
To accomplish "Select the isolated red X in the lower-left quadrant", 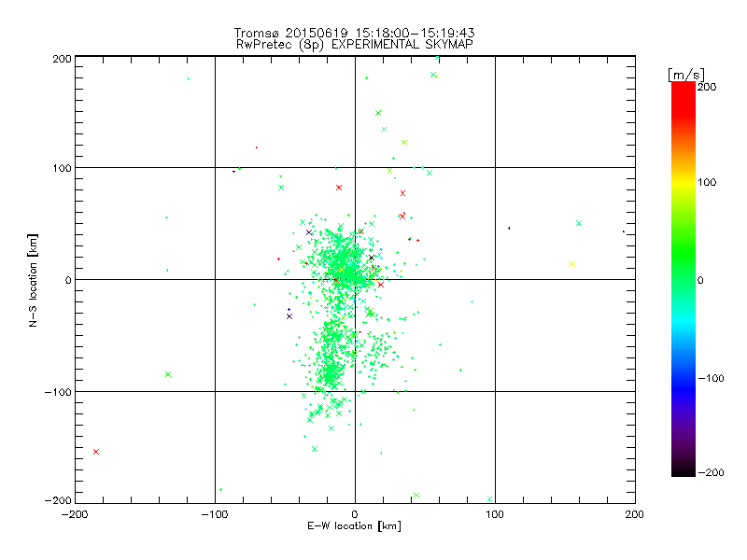I will coord(96,452).
